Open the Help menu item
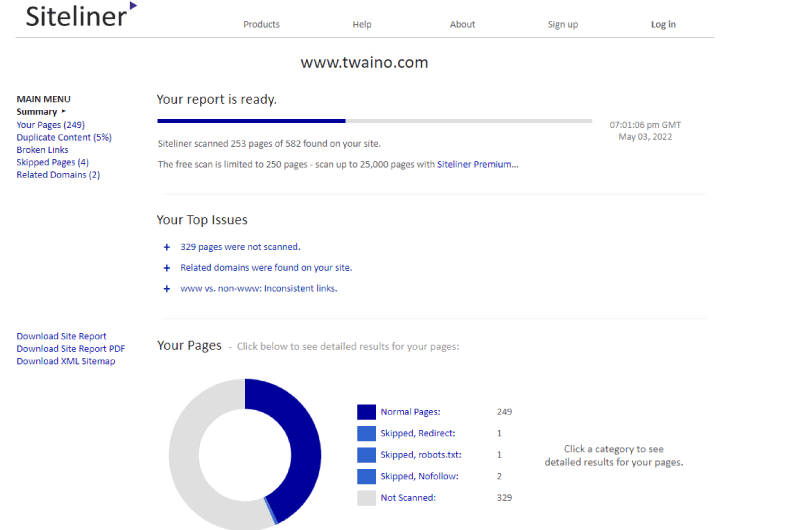 (x=362, y=24)
